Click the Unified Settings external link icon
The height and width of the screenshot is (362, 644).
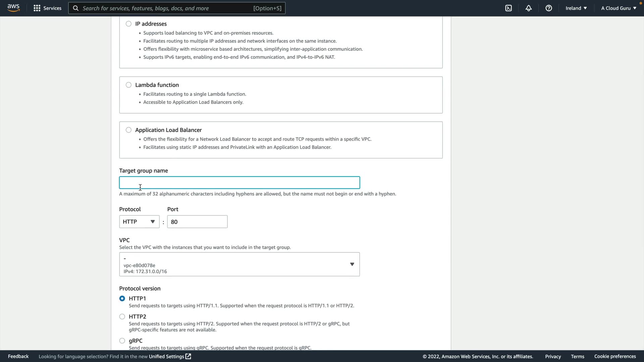188,356
